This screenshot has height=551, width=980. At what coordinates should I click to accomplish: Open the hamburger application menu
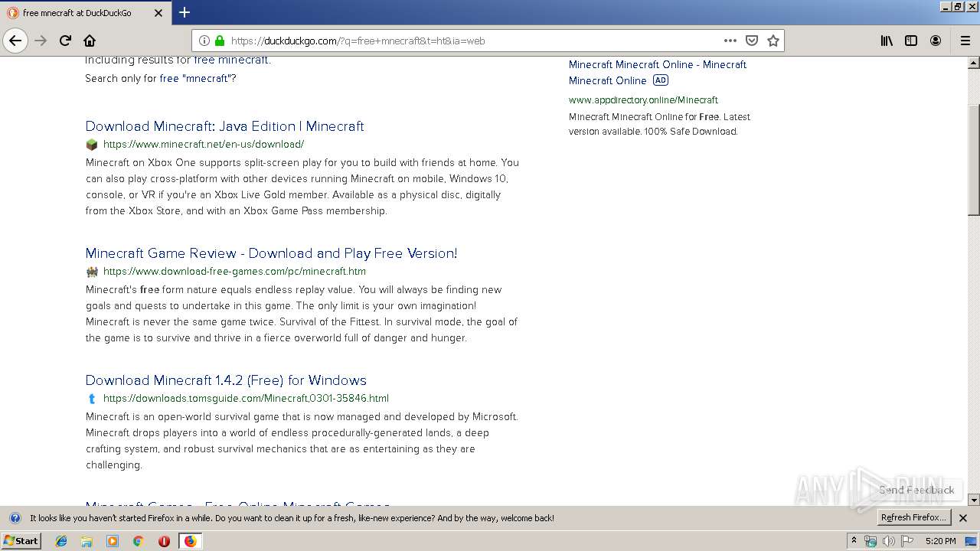965,41
